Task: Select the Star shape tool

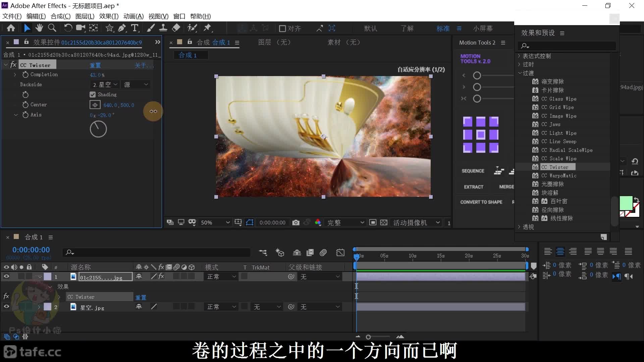Action: click(109, 28)
